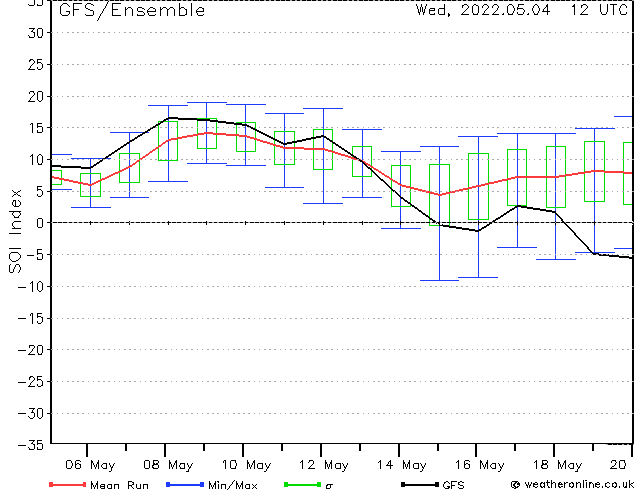Click the '-5' y-axis tick label
This screenshot has height=490, width=634.
tap(36, 255)
